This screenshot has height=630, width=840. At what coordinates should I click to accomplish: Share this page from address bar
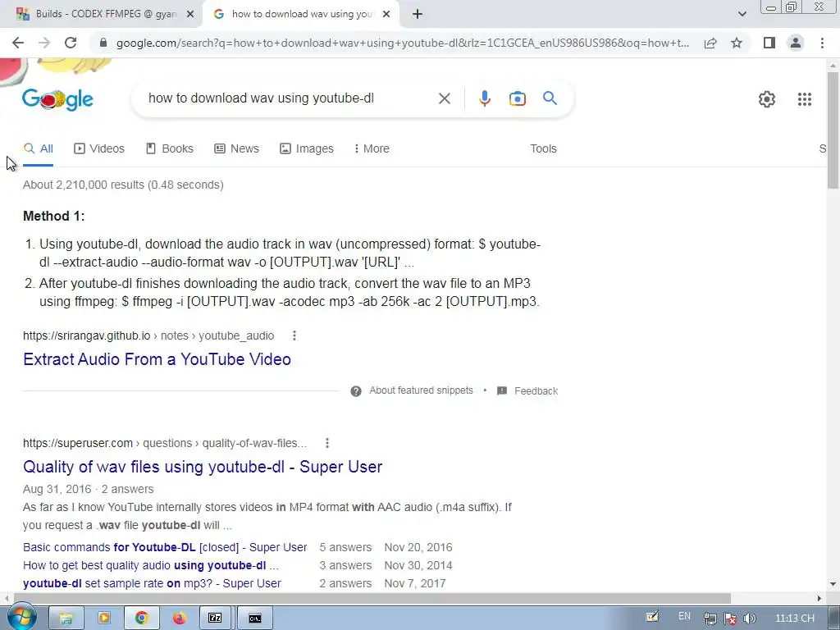(x=710, y=43)
